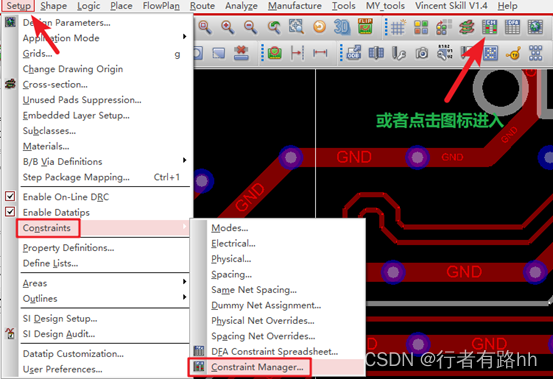Open DFA Constraint Spreadsheet...

(274, 352)
